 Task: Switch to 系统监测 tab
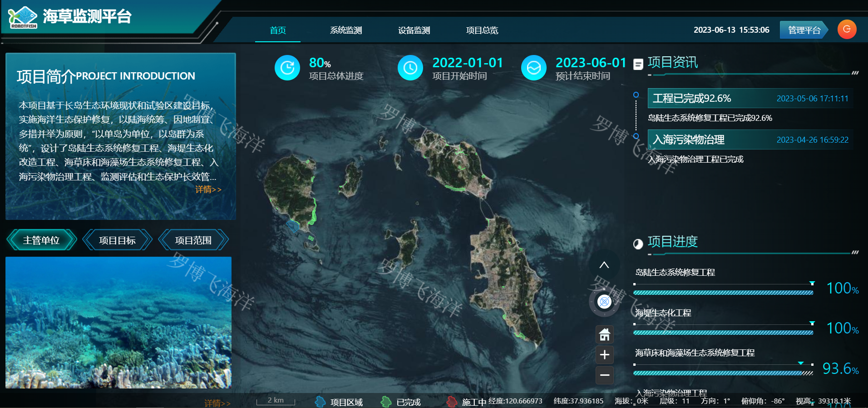coord(346,30)
